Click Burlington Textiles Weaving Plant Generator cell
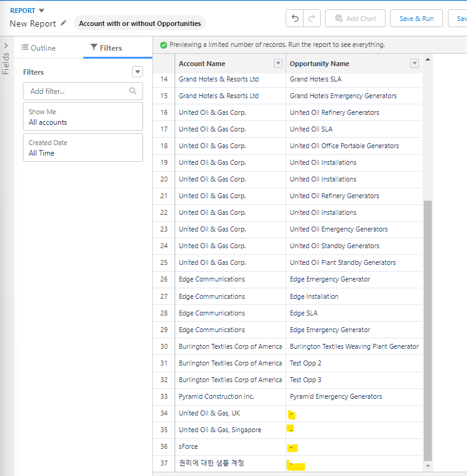Image resolution: width=467 pixels, height=476 pixels. point(354,347)
